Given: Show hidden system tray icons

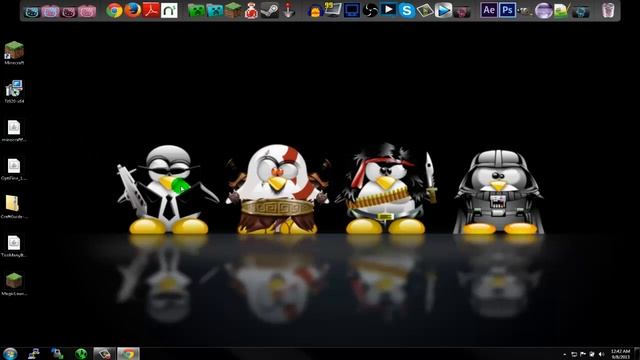Looking at the screenshot, I should tap(564, 354).
